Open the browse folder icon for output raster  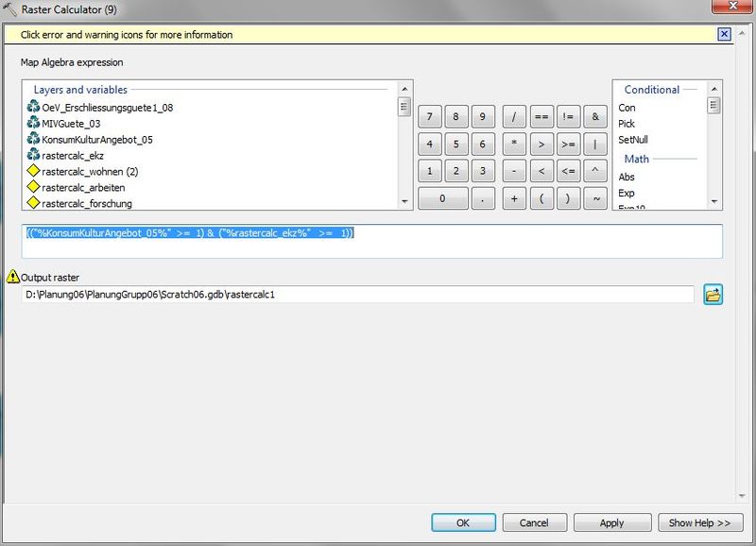pyautogui.click(x=713, y=295)
